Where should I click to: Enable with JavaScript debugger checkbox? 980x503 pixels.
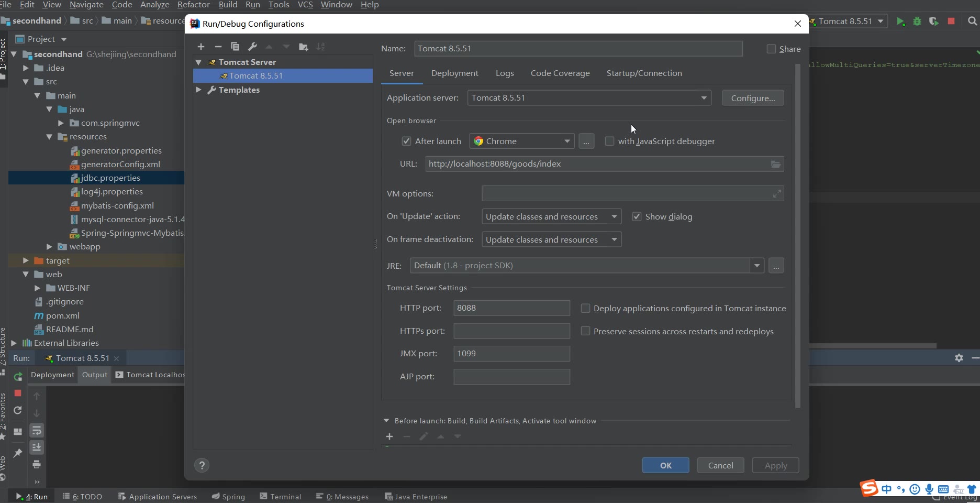click(609, 141)
